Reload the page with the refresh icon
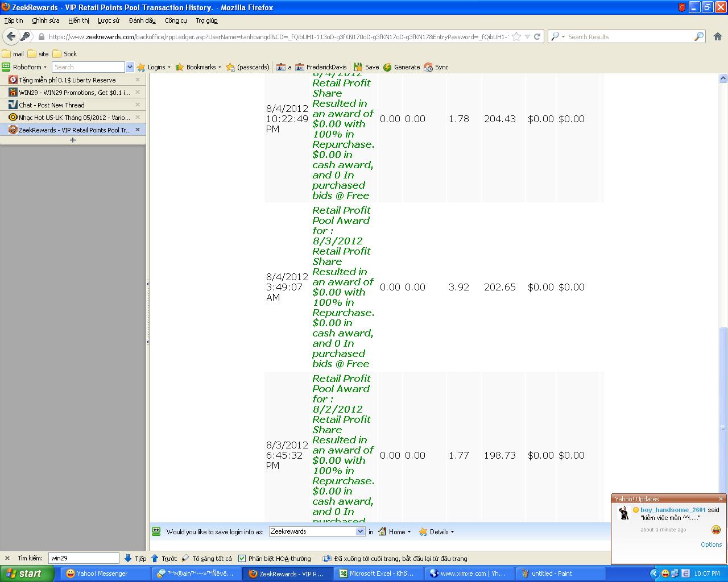The height and width of the screenshot is (582, 728). point(537,36)
